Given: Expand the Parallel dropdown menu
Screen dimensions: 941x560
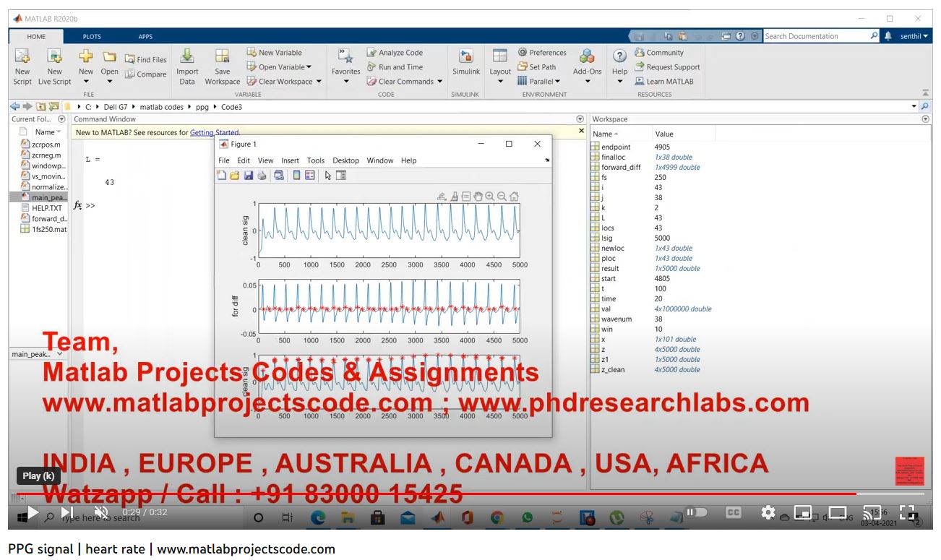Looking at the screenshot, I should tap(557, 82).
